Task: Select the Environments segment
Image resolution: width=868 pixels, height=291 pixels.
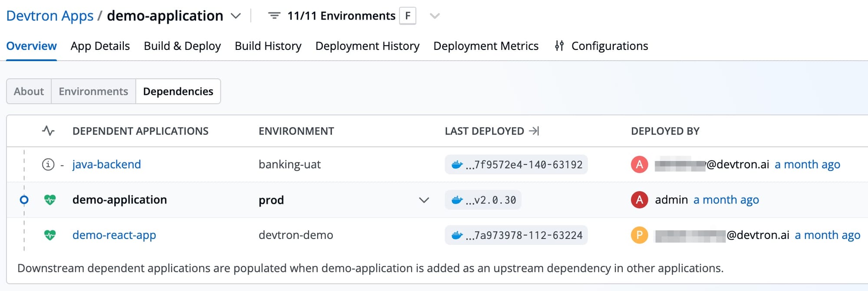Action: 93,91
